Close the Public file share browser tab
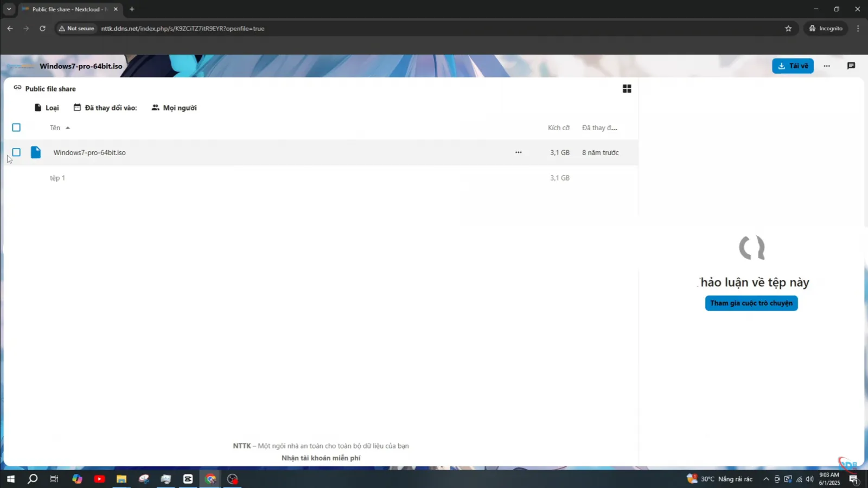This screenshot has width=868, height=488. (116, 9)
